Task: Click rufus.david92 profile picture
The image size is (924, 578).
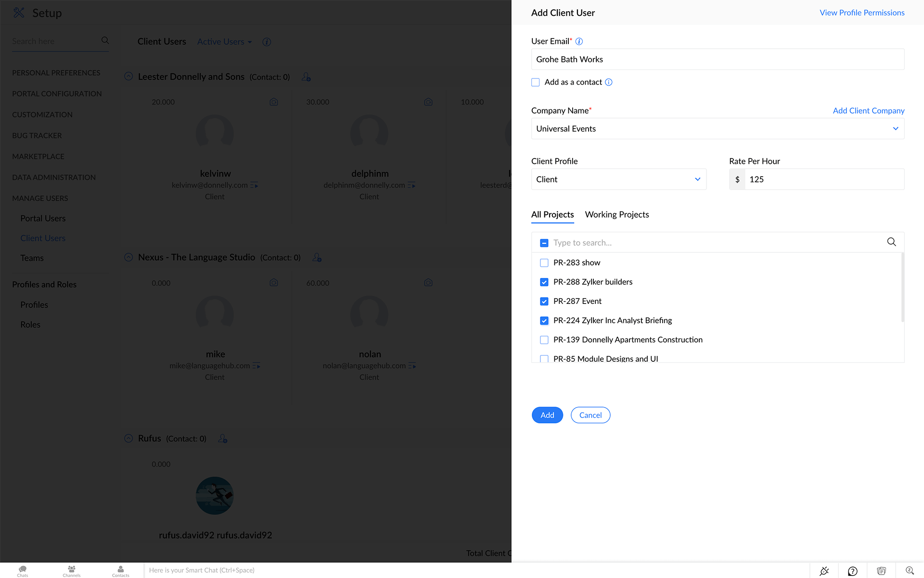Action: coord(215,496)
